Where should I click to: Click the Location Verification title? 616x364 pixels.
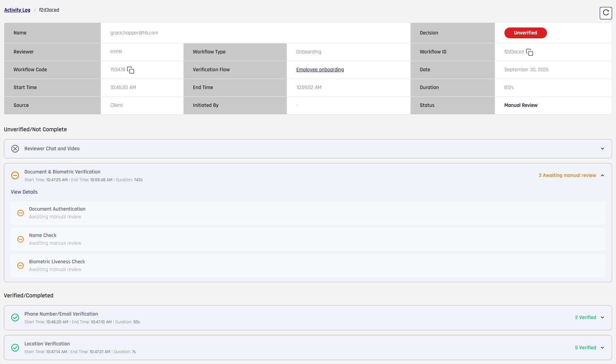(x=47, y=344)
